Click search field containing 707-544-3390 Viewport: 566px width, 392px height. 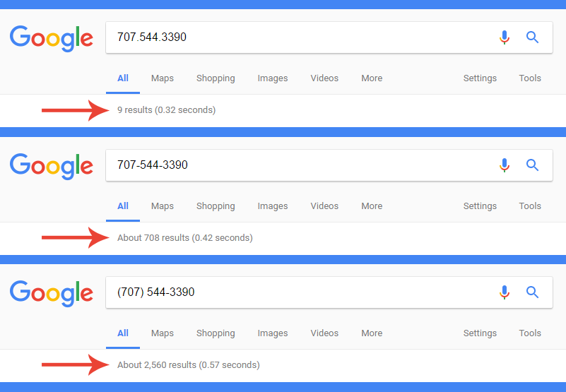[x=329, y=165]
